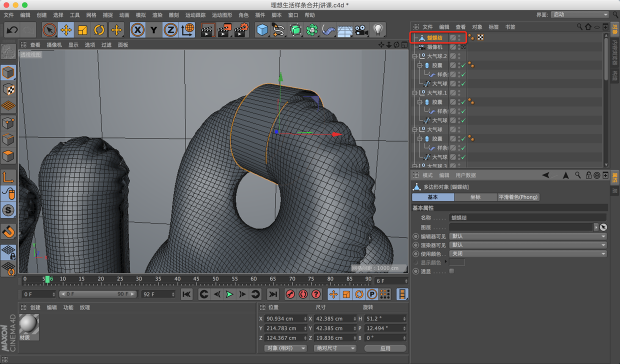Click the camera object icon in toolbar

pos(361,30)
